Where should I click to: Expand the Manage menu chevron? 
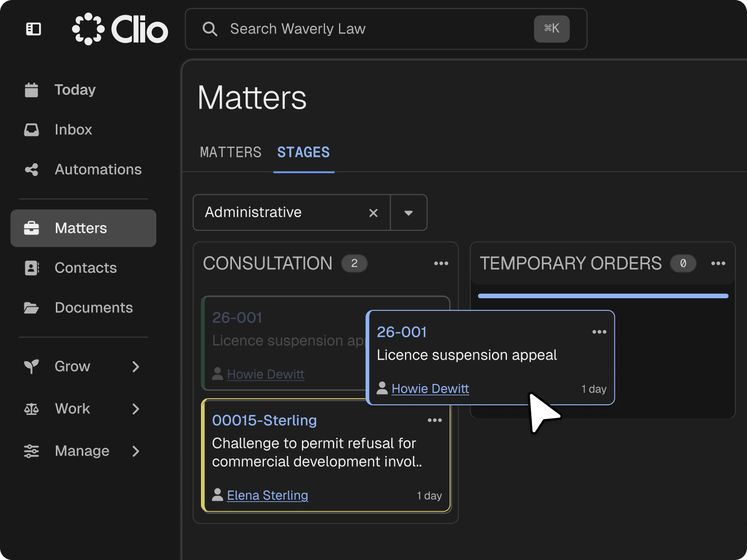(x=135, y=451)
